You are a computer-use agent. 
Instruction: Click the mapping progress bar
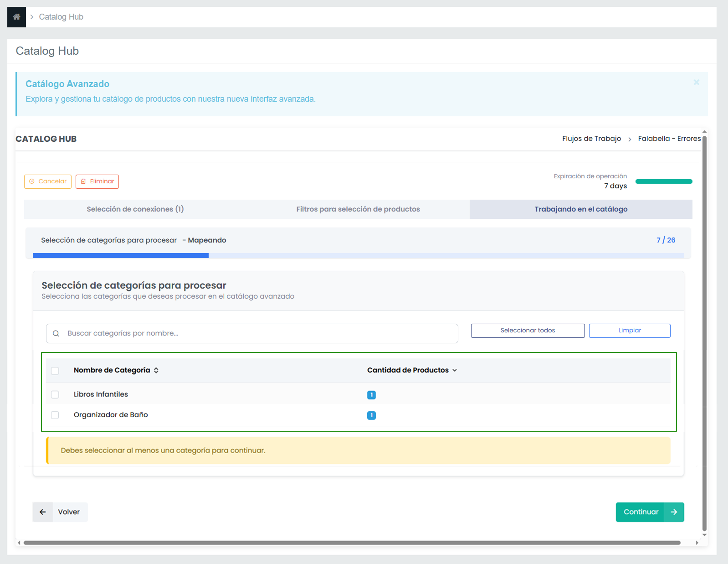358,256
